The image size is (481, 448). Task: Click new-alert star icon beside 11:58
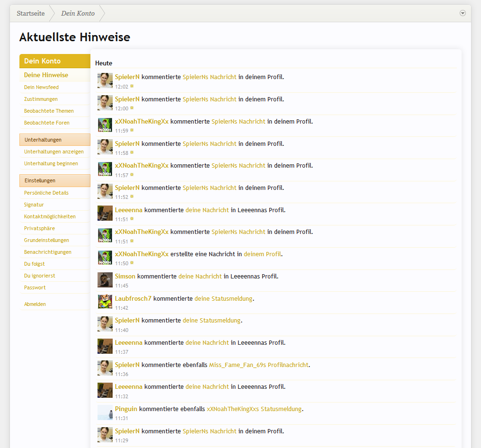click(132, 152)
